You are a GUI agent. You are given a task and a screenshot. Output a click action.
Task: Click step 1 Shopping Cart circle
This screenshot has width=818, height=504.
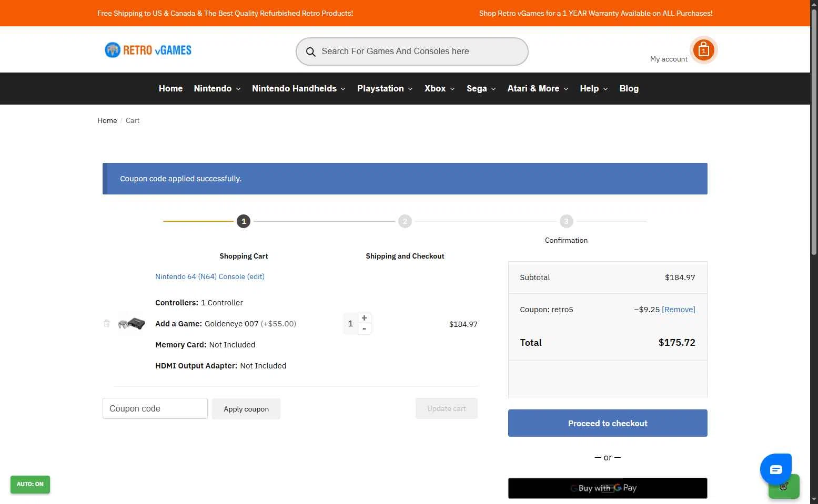point(244,221)
